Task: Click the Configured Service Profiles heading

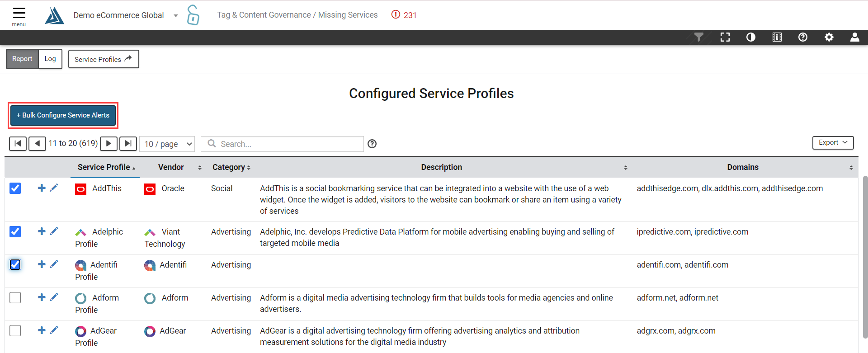Action: click(431, 93)
